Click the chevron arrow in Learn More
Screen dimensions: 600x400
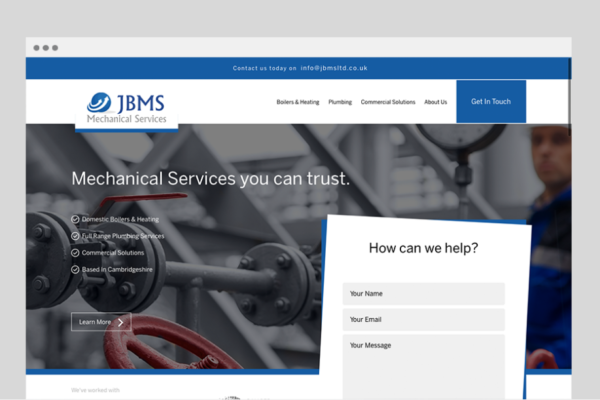(x=121, y=322)
